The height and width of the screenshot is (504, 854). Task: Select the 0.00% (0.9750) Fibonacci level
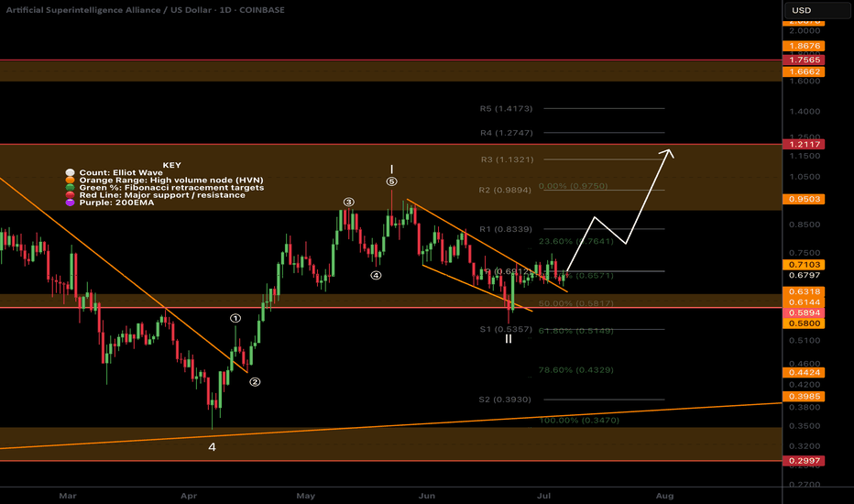pyautogui.click(x=573, y=186)
